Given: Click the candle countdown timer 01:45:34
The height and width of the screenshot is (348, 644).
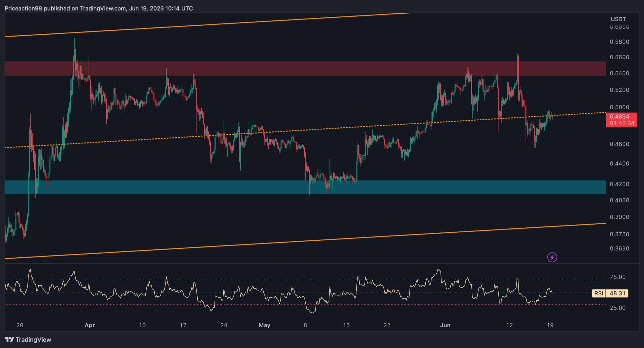Looking at the screenshot, I should click(x=622, y=123).
